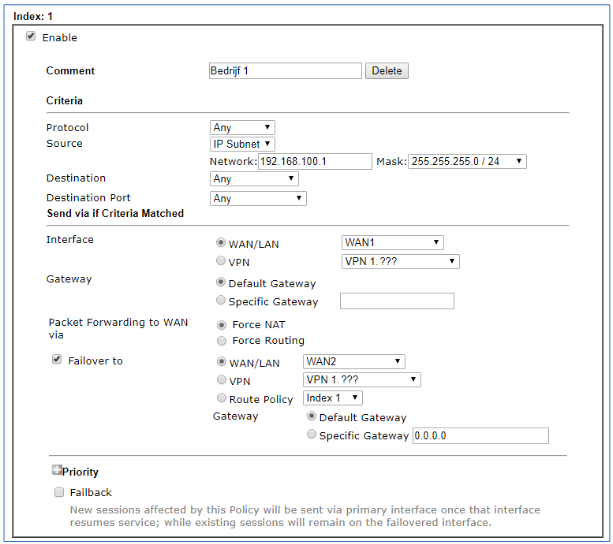The image size is (613, 544).
Task: Choose Default Gateway under Interface Gateway
Action: [x=221, y=282]
